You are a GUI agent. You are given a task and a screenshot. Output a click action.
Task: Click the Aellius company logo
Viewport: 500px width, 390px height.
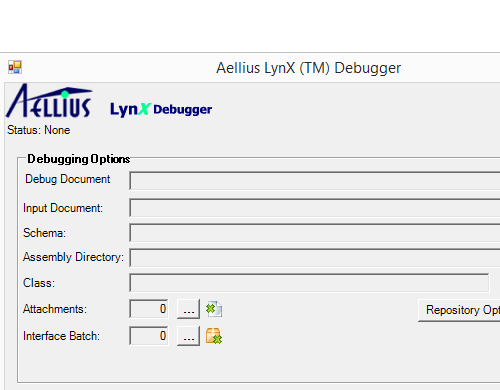pos(49,100)
